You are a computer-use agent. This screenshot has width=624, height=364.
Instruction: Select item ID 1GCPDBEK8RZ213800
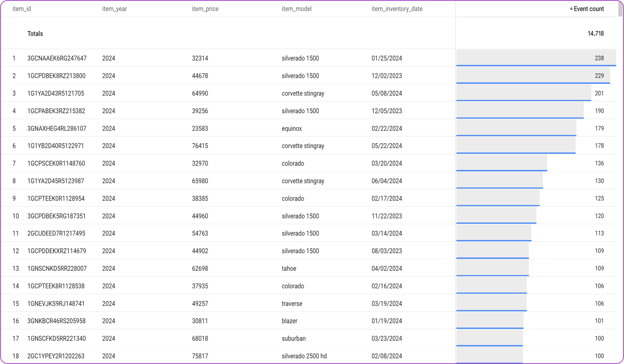click(x=56, y=76)
